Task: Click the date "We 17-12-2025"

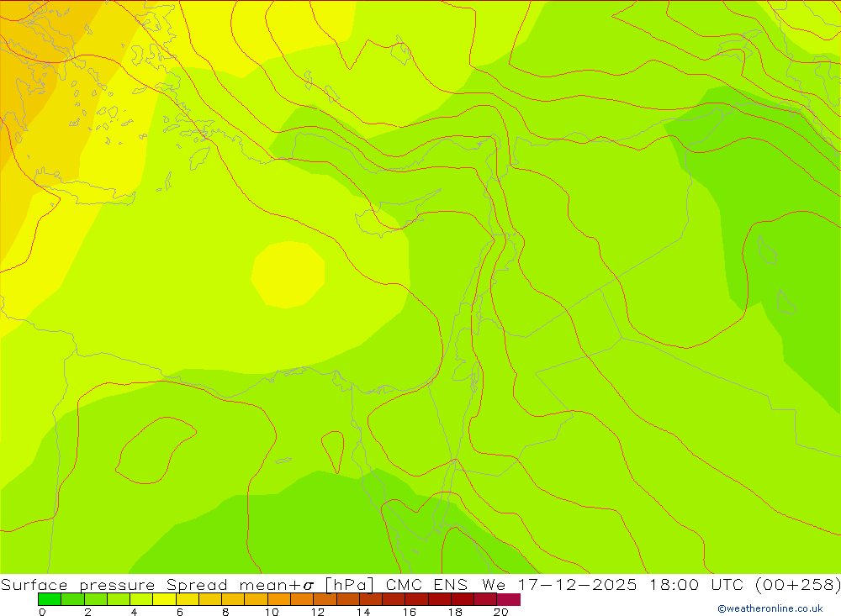Action: pos(559,584)
